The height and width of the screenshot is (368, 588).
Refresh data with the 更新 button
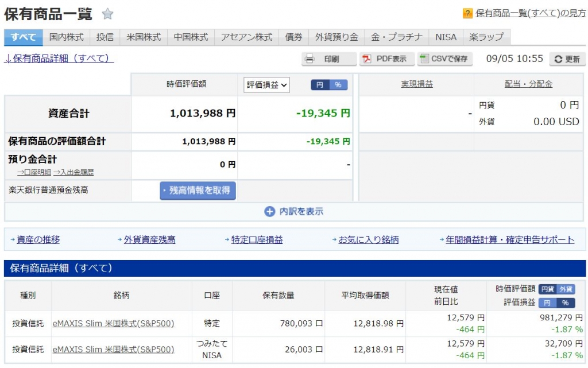coord(567,59)
